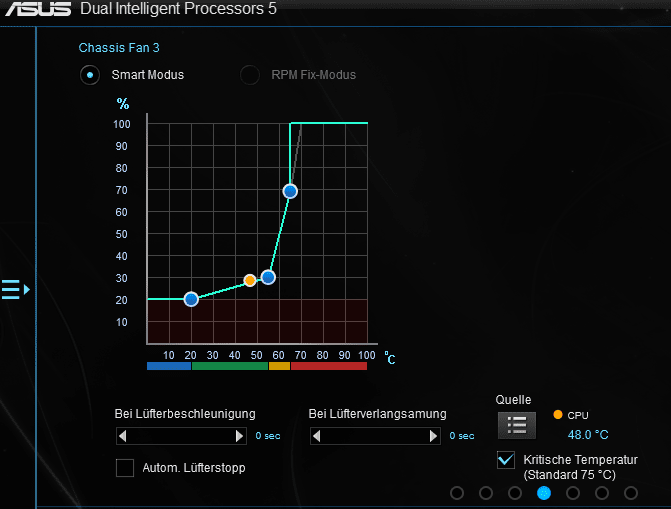This screenshot has width=671, height=509.
Task: Click the °C axis unit label
Action: tap(390, 358)
